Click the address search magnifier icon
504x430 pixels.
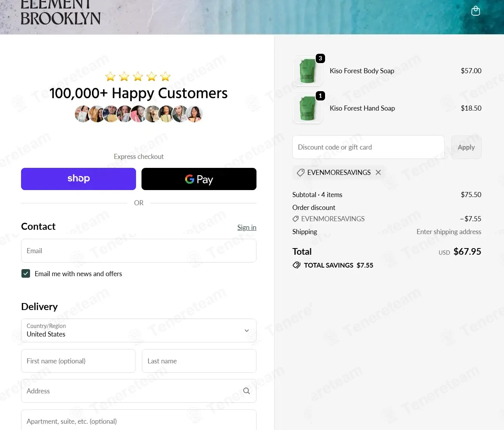click(x=246, y=391)
